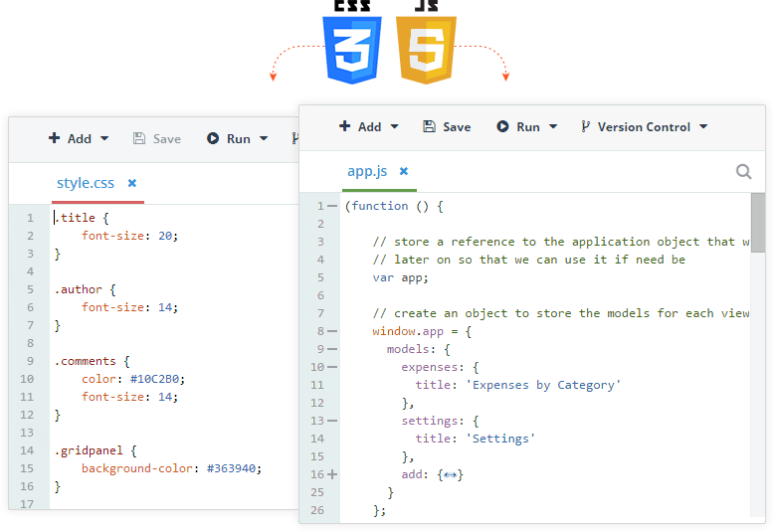Screen dimensions: 774x532
Task: Click 'expenses: {' line
Action: pos(440,367)
